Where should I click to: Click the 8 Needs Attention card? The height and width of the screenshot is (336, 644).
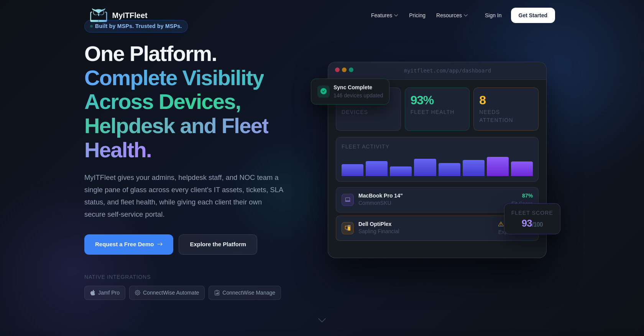(x=506, y=109)
